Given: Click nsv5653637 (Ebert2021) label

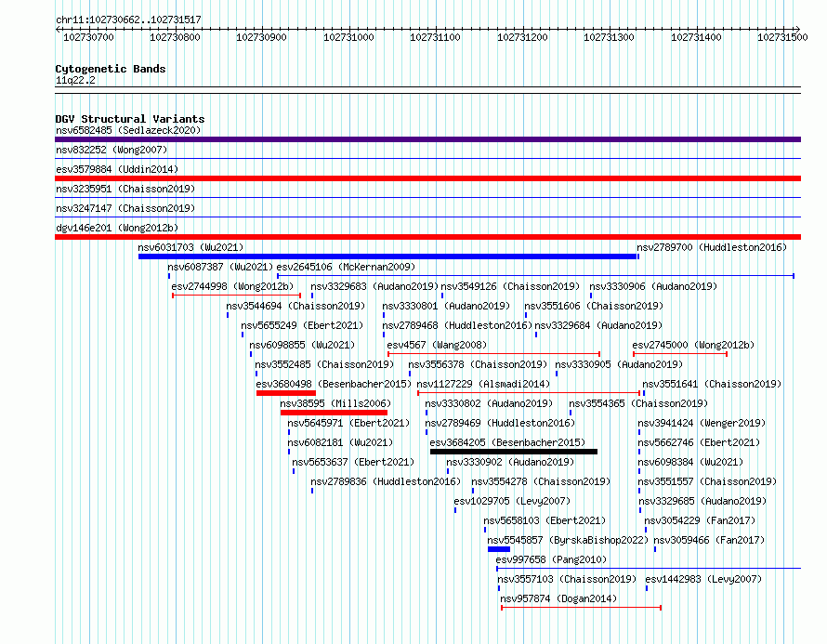Looking at the screenshot, I should [353, 462].
